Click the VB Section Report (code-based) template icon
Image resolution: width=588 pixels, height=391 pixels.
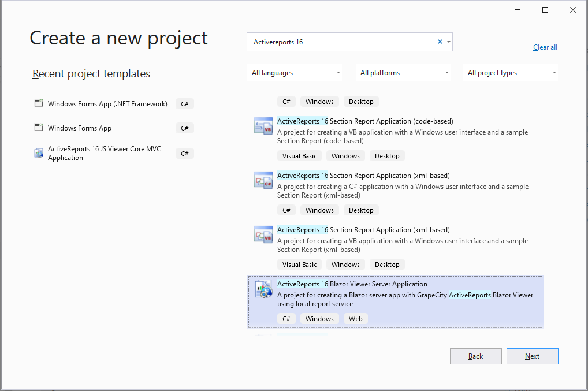point(263,126)
